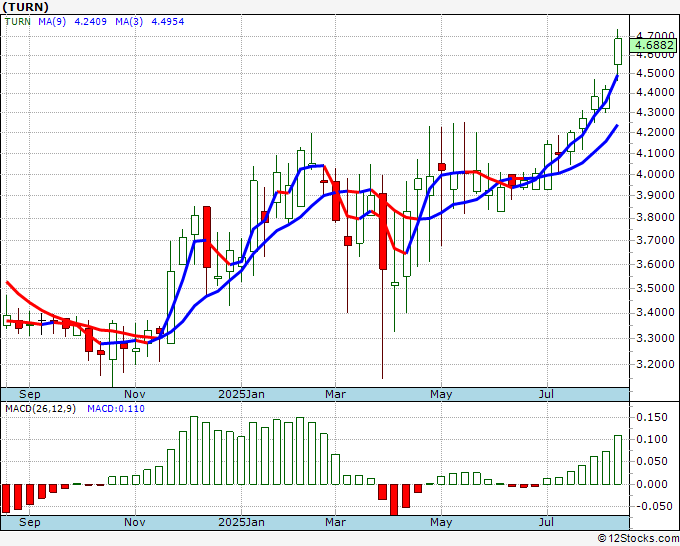This screenshot has height=546, width=680.
Task: Click the 0.000 MACD axis label
Action: click(652, 484)
